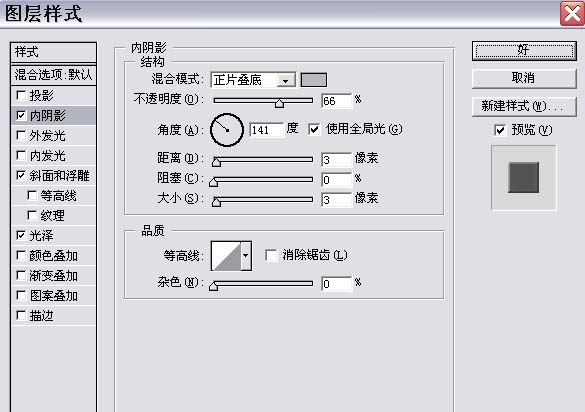
Task: Click the angle dial control
Action: coord(227,130)
